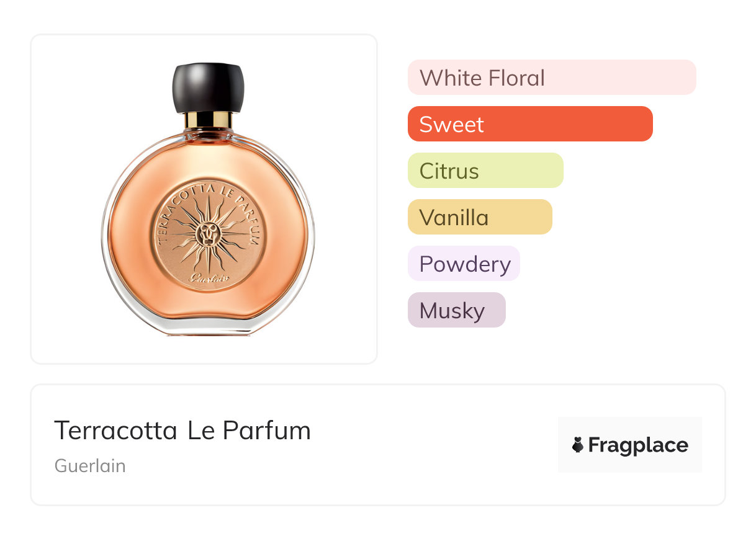This screenshot has height=536, width=756.
Task: Click the rounded glass shoulder below collar
Action: click(x=207, y=138)
